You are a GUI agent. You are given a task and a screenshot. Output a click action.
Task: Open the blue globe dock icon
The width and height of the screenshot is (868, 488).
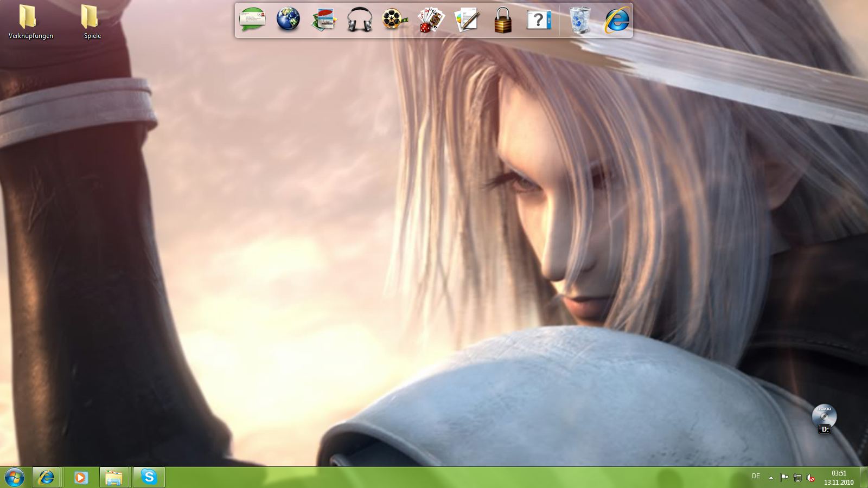(x=288, y=20)
